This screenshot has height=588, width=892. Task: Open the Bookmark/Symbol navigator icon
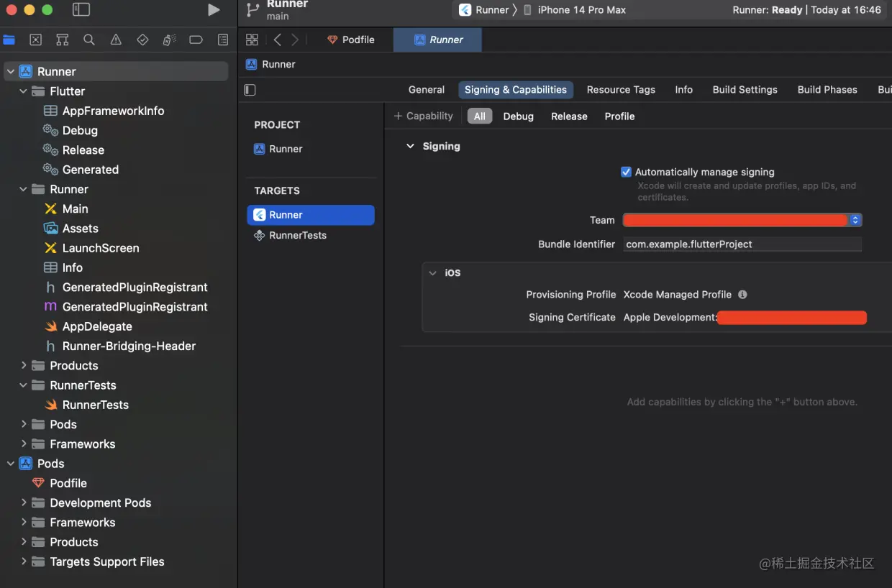pyautogui.click(x=63, y=40)
